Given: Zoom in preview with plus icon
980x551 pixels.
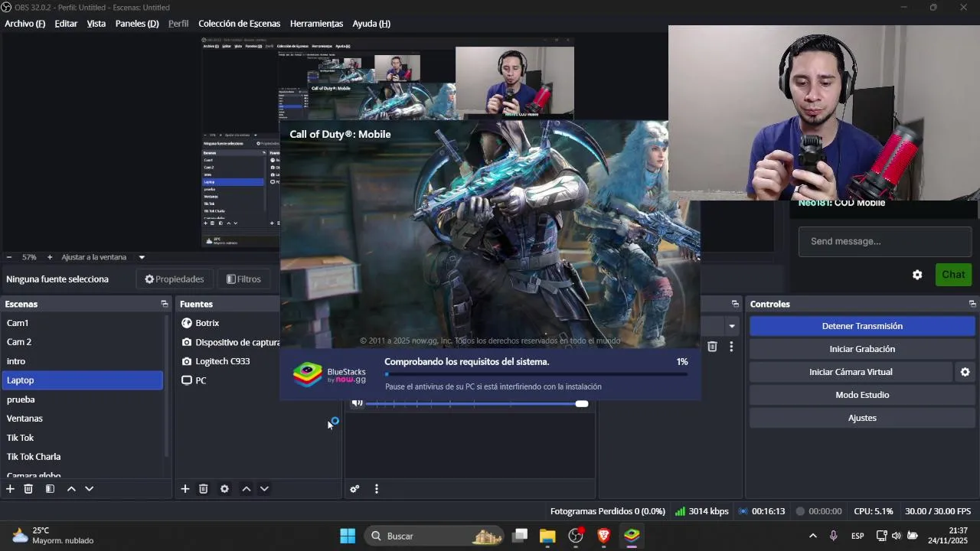Looking at the screenshot, I should tap(50, 257).
